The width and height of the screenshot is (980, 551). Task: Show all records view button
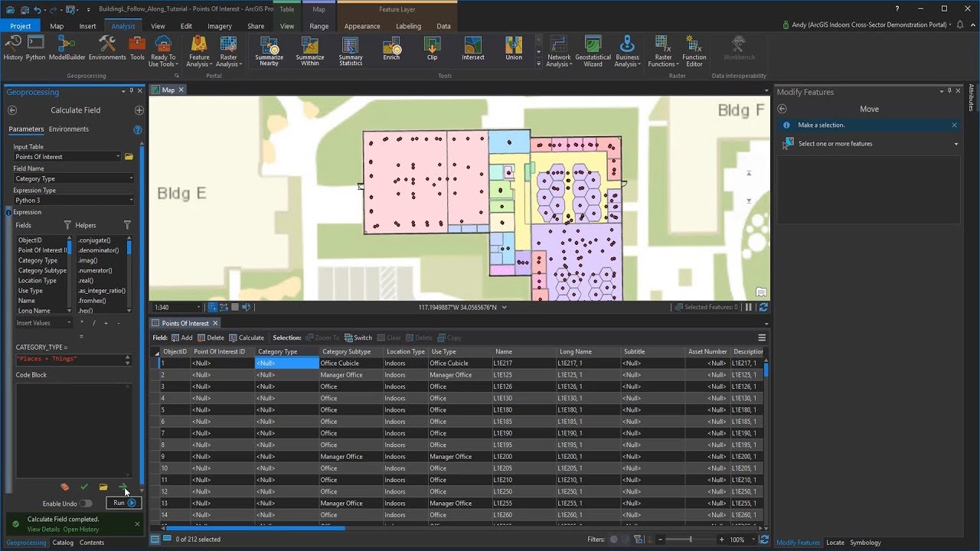click(x=155, y=539)
